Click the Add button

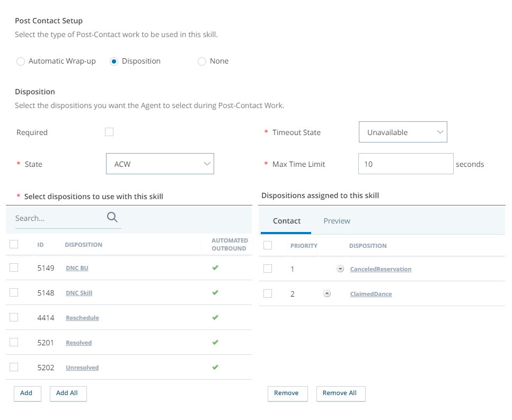28,394
